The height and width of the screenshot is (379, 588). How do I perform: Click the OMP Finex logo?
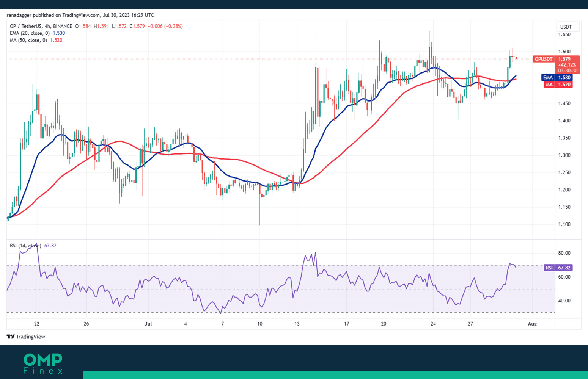43,363
